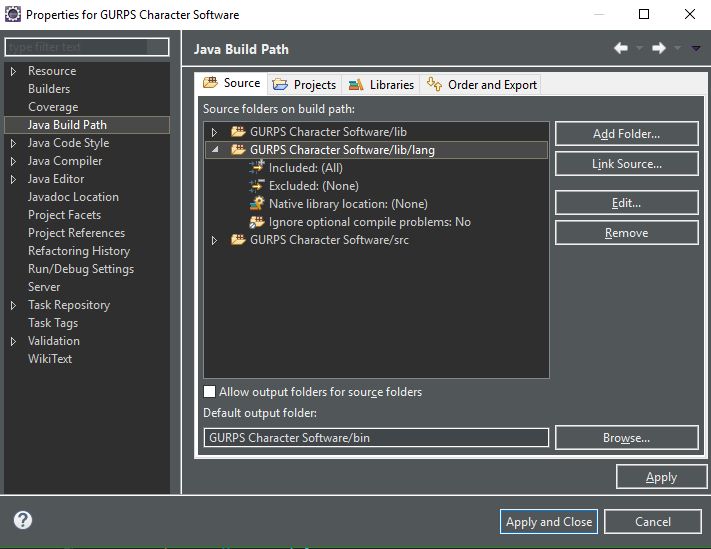Collapse the GURPS Character Software/lib/lang folder
The image size is (711, 549).
[x=215, y=149]
